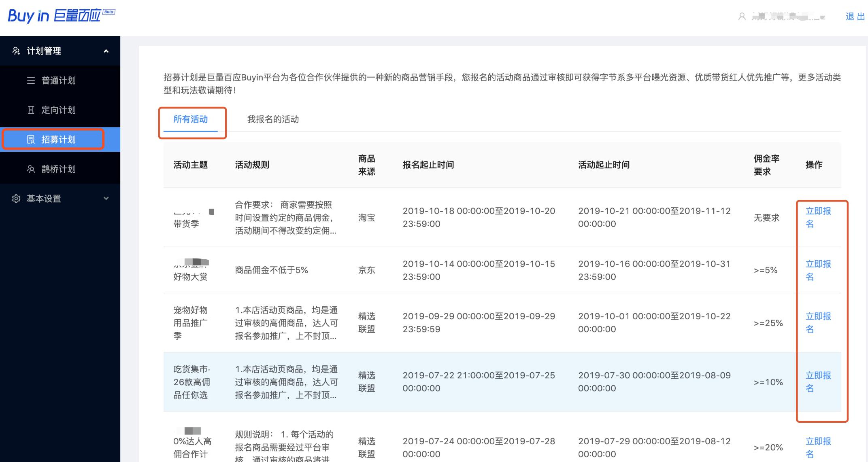The height and width of the screenshot is (462, 868).
Task: Collapse the 计划管理 section
Action: pyautogui.click(x=106, y=51)
